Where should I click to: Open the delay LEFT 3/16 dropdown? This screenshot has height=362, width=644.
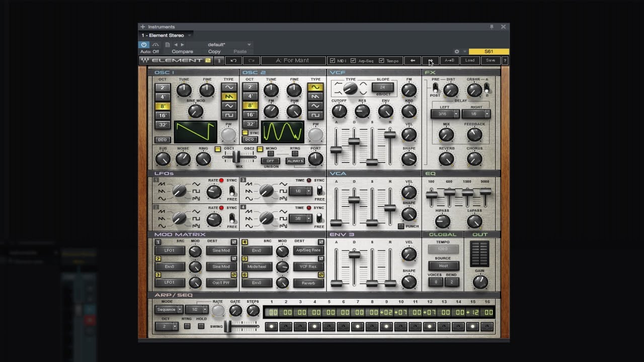(445, 114)
